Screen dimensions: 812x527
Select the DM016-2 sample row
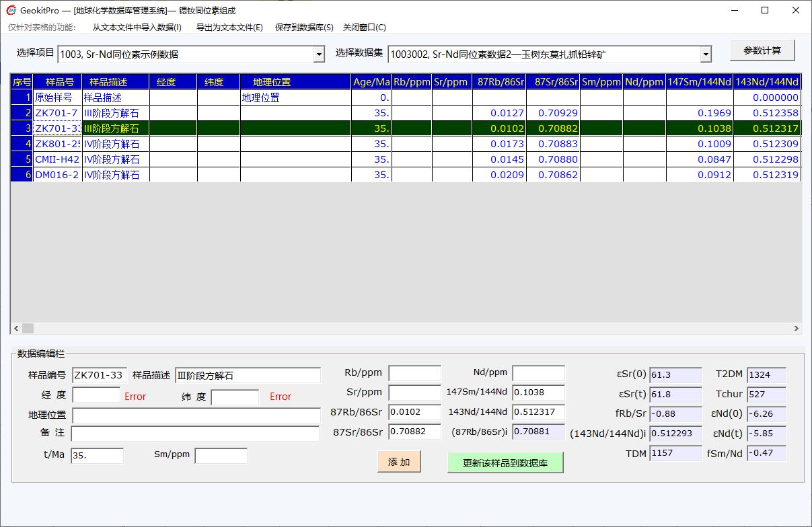(x=57, y=175)
